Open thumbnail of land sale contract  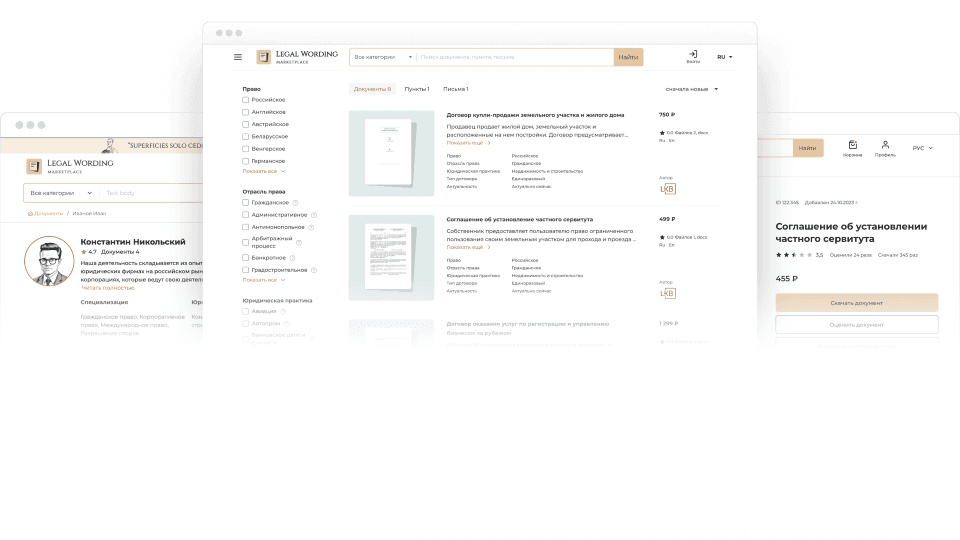pyautogui.click(x=391, y=153)
